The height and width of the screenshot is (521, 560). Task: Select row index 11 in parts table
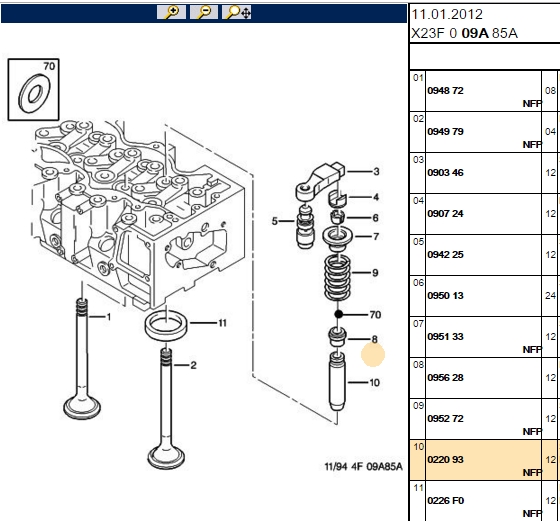[418, 488]
